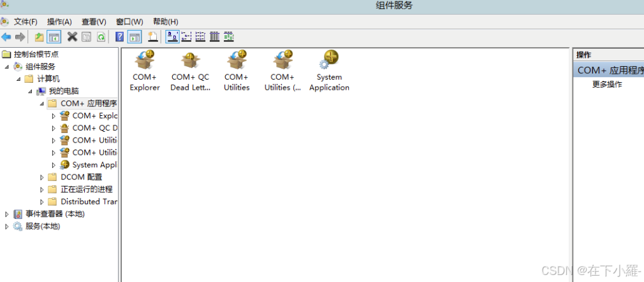Select 事件查看器 (本地) in the tree
Viewport: 644px width, 282px height.
click(55, 214)
